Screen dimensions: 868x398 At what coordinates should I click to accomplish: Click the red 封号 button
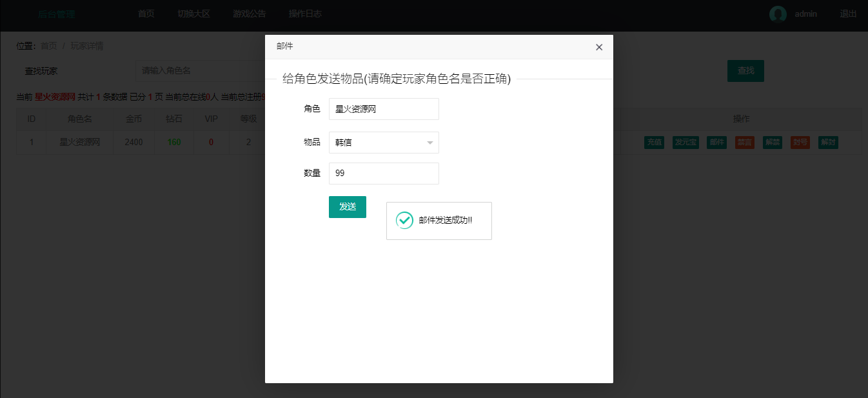click(x=800, y=143)
